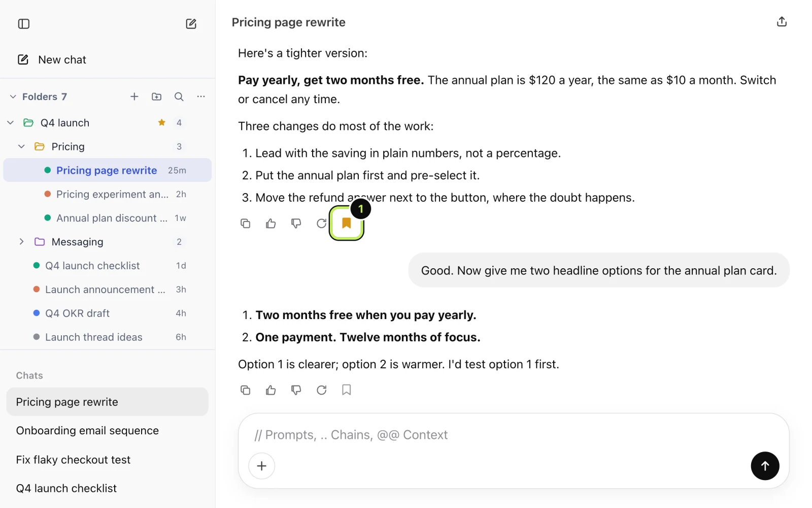Thumbs down the first response
This screenshot has height=508, width=812.
click(x=296, y=224)
